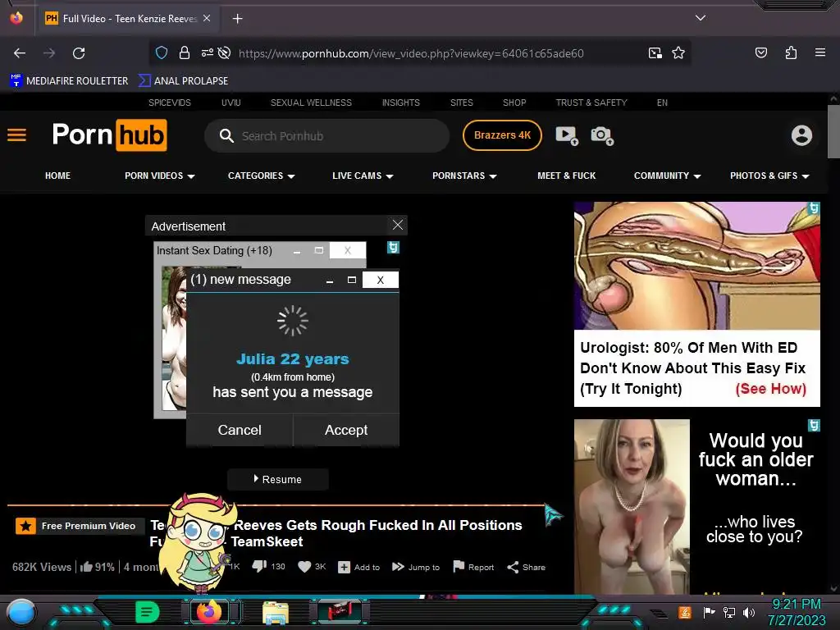Viewport: 840px width, 630px height.
Task: Click the ad info icon on urologist ad
Action: [814, 208]
